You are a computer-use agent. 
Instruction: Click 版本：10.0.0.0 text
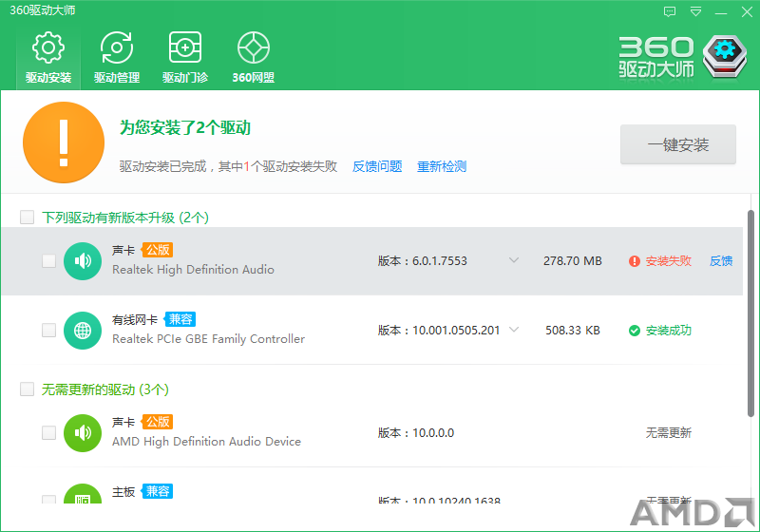416,432
